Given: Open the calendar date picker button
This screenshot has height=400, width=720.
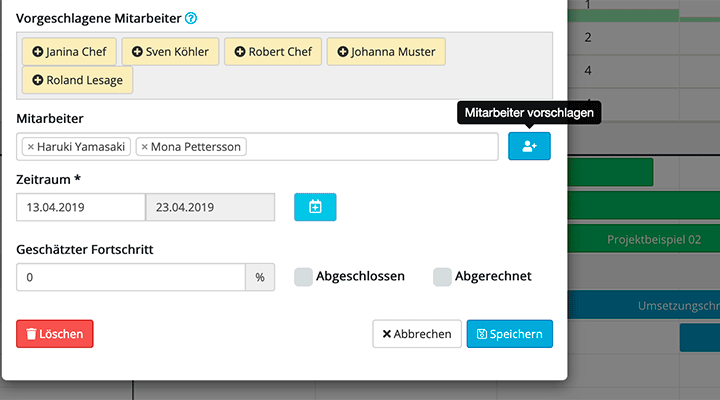Looking at the screenshot, I should pyautogui.click(x=315, y=207).
